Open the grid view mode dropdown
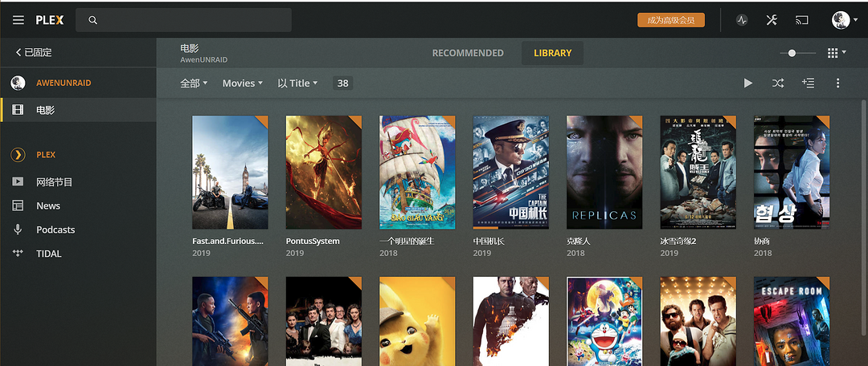The width and height of the screenshot is (868, 366). pyautogui.click(x=837, y=53)
